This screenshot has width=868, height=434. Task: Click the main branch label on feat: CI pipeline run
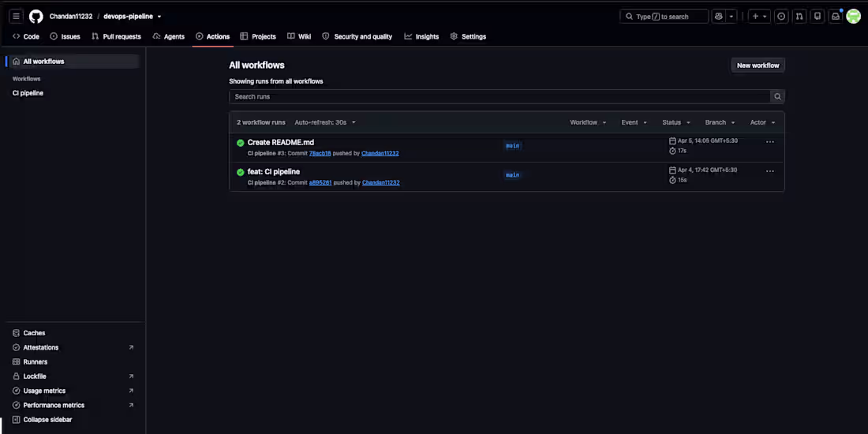[x=513, y=175]
